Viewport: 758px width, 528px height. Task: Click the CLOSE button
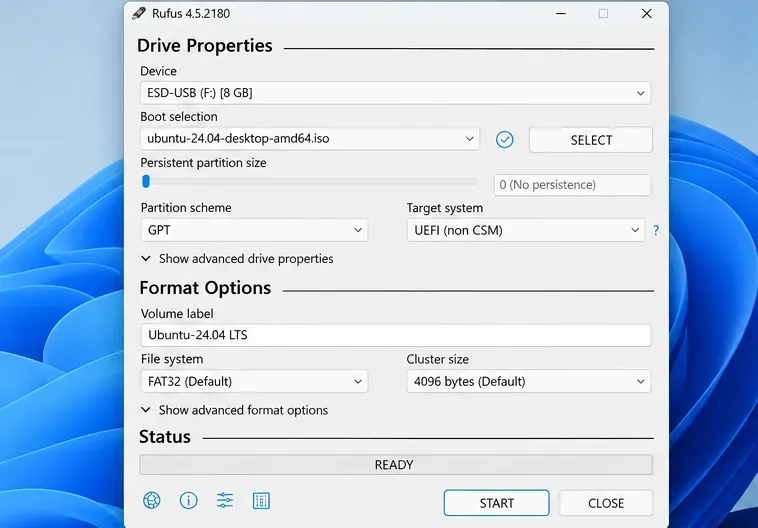pos(606,503)
